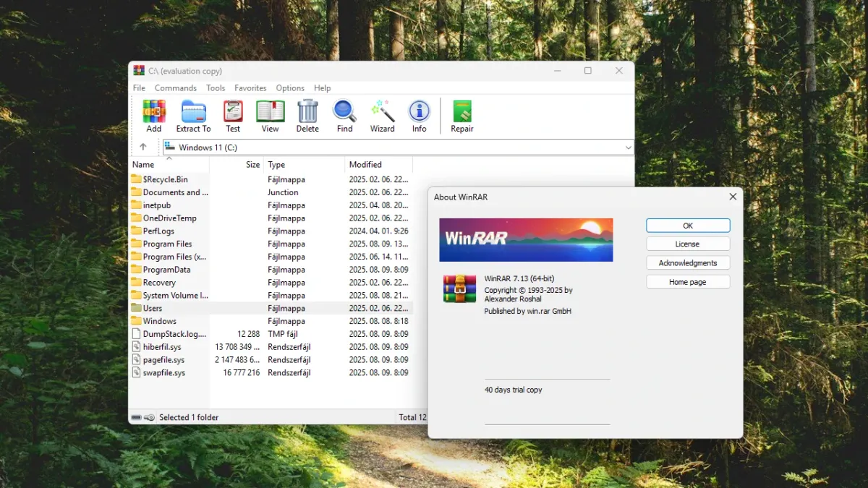Click the Add archive toolbar icon

point(153,116)
